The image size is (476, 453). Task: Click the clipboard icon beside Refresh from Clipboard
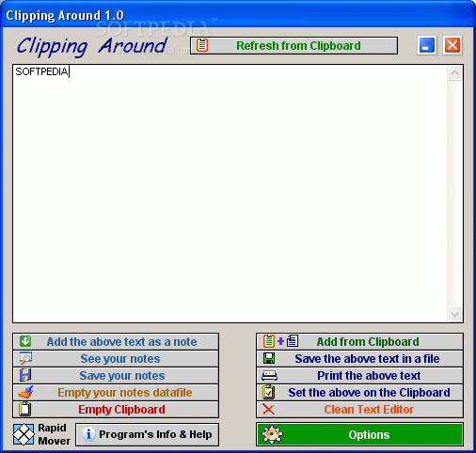click(x=202, y=45)
